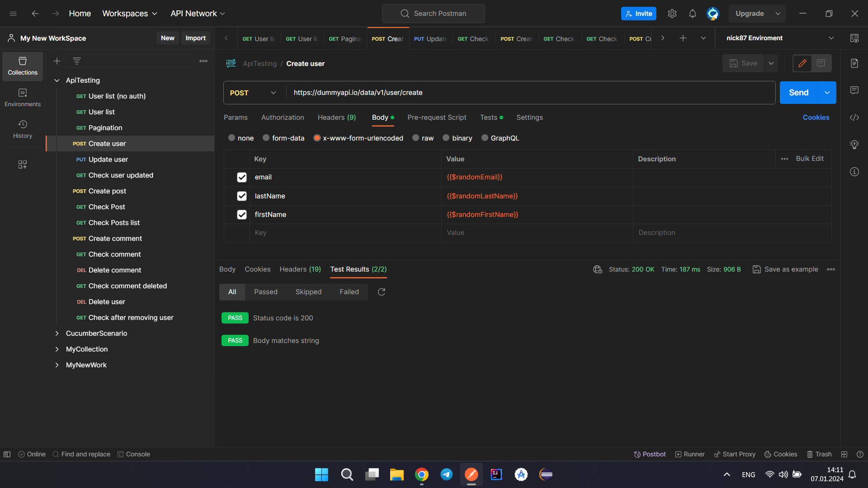
Task: Open the code snippet panel
Action: click(854, 117)
